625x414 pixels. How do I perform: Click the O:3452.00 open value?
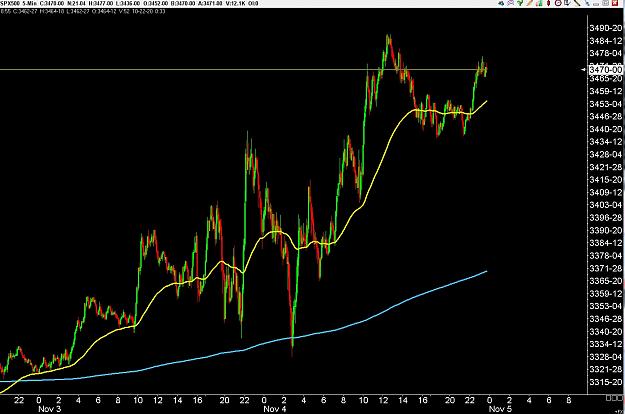tap(155, 3)
